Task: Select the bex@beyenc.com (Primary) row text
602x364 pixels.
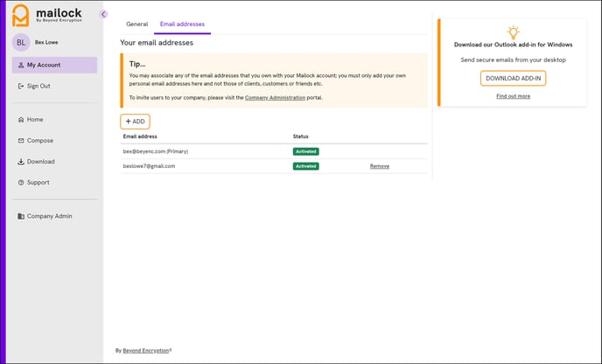Action: pyautogui.click(x=156, y=151)
